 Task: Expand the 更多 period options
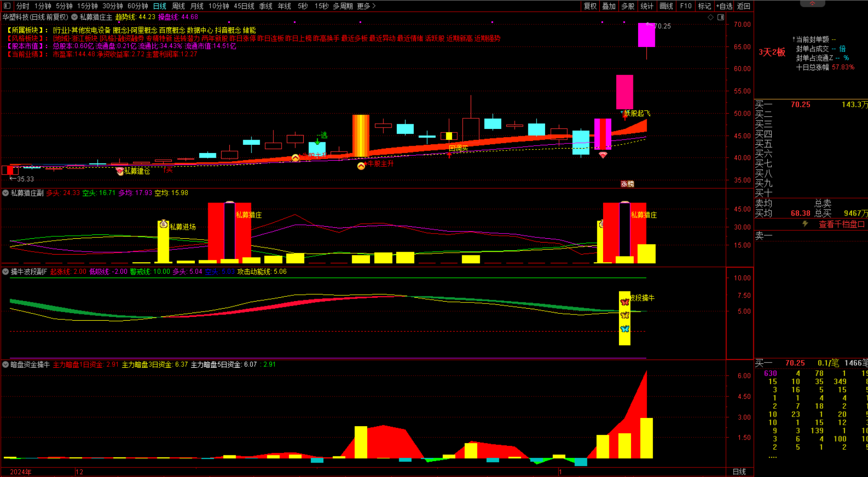[366, 6]
